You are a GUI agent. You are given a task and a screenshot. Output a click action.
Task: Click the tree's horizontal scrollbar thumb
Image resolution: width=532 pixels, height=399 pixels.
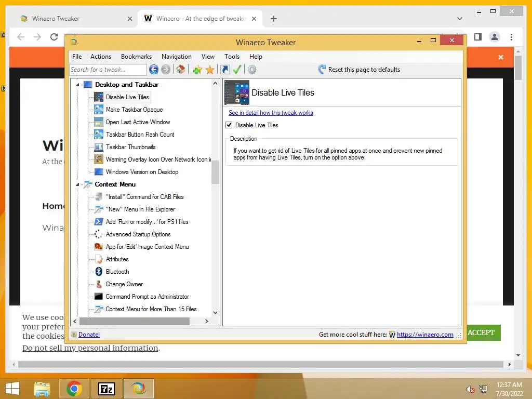pyautogui.click(x=135, y=321)
